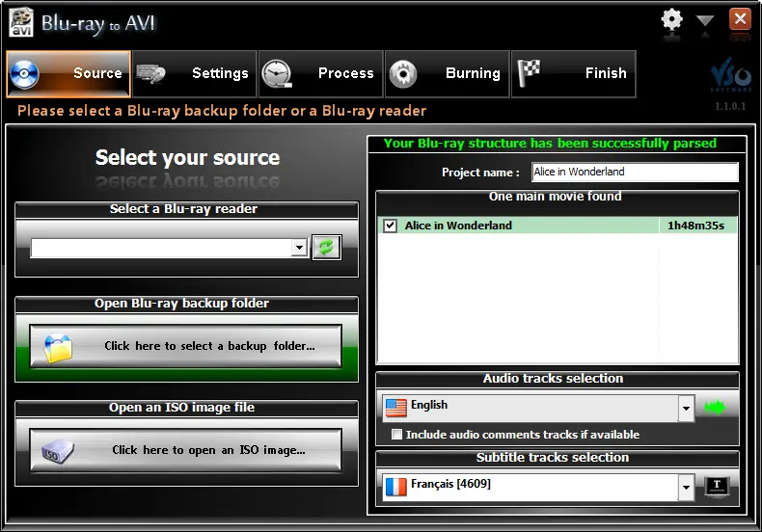Switch to the Burning tab
The image size is (762, 532).
448,74
